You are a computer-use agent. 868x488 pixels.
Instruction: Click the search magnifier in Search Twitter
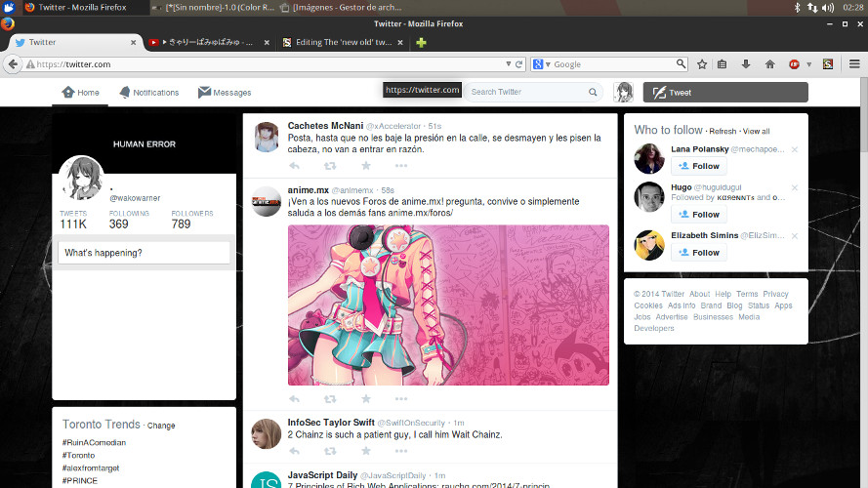[x=593, y=92]
